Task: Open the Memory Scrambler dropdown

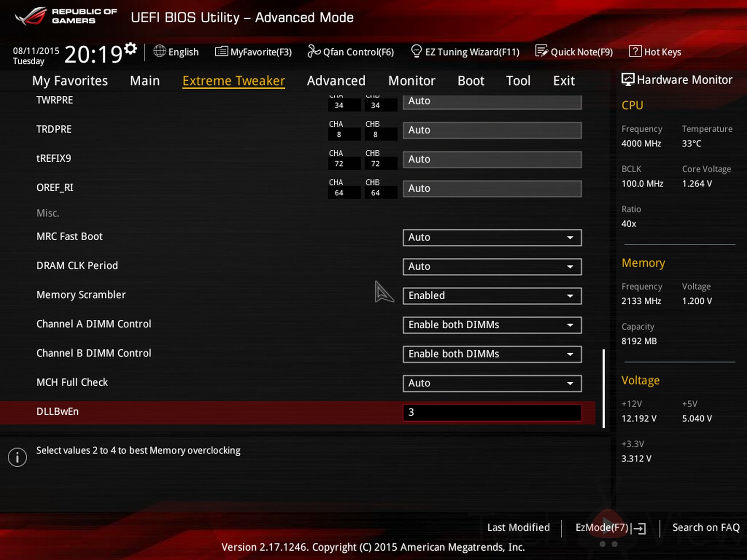Action: point(492,296)
